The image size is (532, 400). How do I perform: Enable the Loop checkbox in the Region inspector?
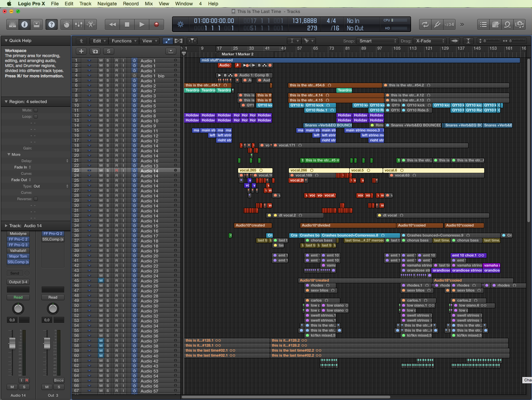(36, 116)
